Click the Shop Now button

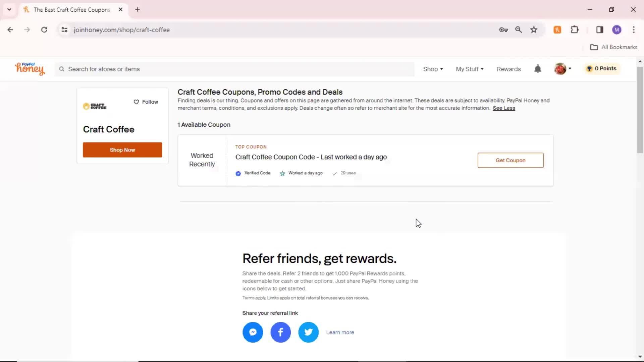(x=122, y=150)
